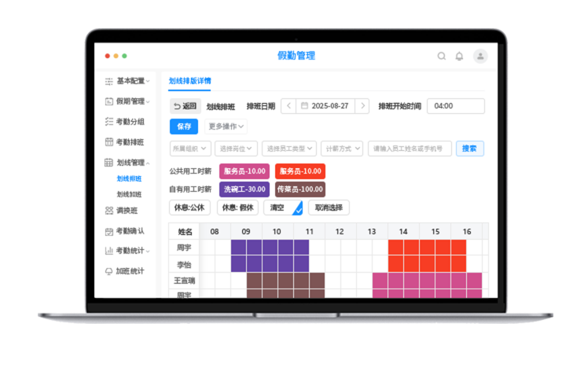This screenshot has height=371, width=588.
Task: Select the checked 清空 option
Action: point(283,208)
